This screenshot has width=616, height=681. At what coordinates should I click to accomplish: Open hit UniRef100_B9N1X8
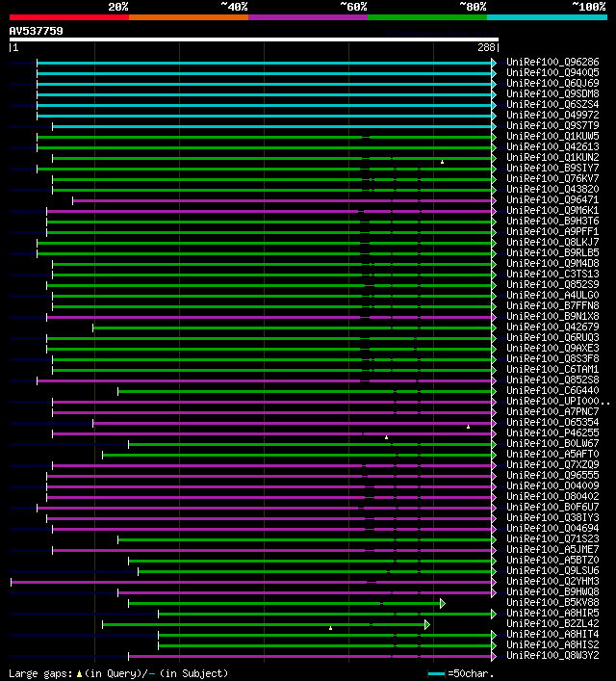pyautogui.click(x=552, y=316)
